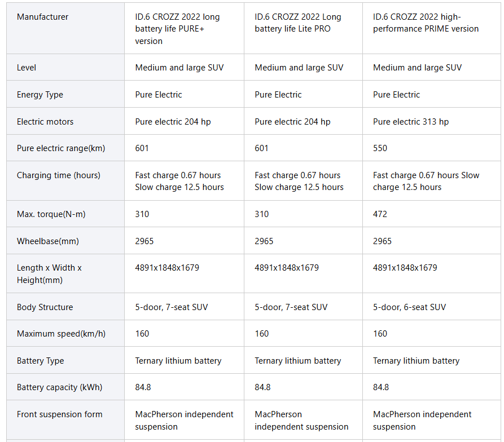Click the Energy Type row label
Viewport: 504px width, 442px height.
(x=40, y=95)
